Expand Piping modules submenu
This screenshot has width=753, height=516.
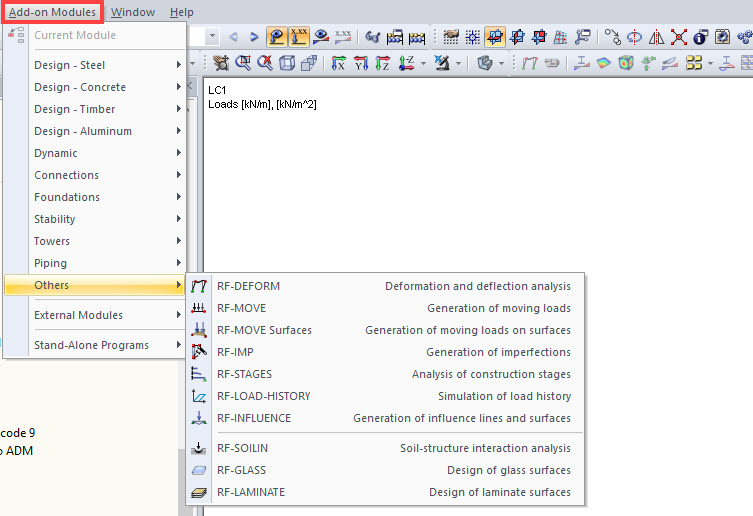click(95, 263)
